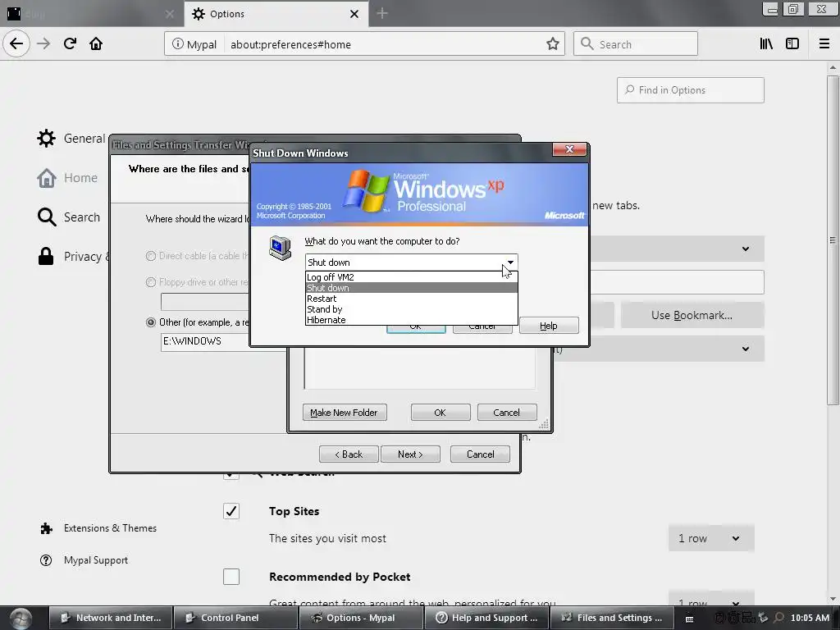The height and width of the screenshot is (630, 840).
Task: Click Next in the transfer wizard
Action: pos(410,454)
